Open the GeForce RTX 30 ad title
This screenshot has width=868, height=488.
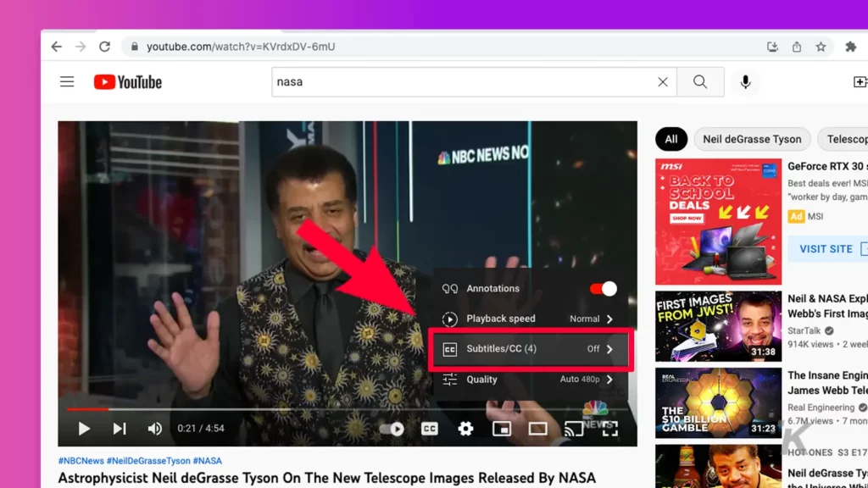(827, 167)
